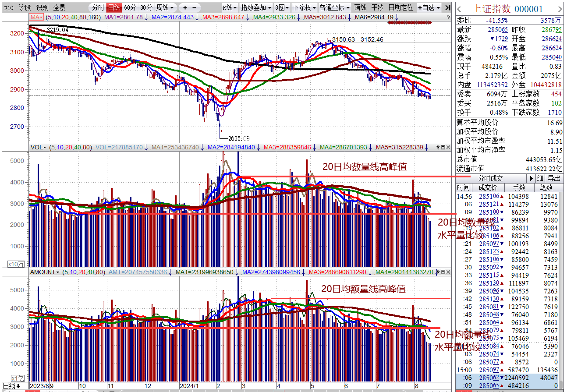
Task: Click the 日期定位 button
Action: [x=400, y=7]
